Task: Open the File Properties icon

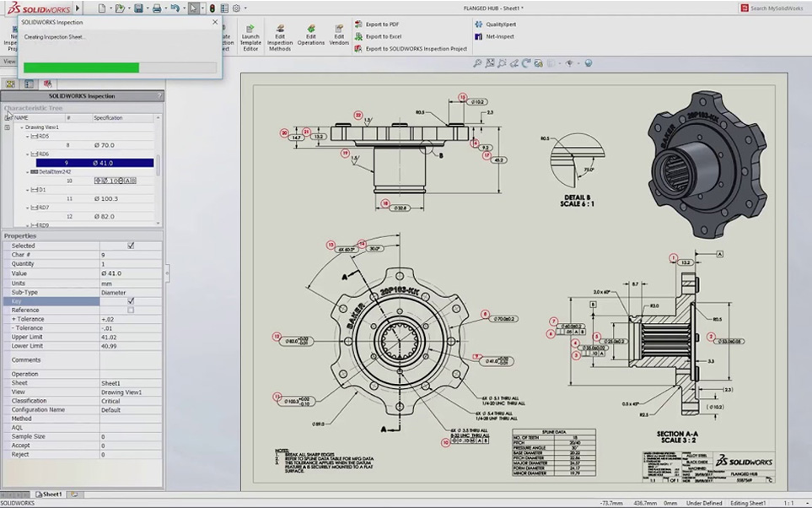Action: coord(224,8)
